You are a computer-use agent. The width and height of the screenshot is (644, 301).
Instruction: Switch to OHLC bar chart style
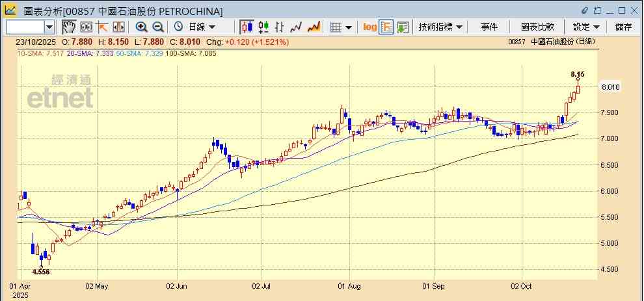pyautogui.click(x=280, y=27)
